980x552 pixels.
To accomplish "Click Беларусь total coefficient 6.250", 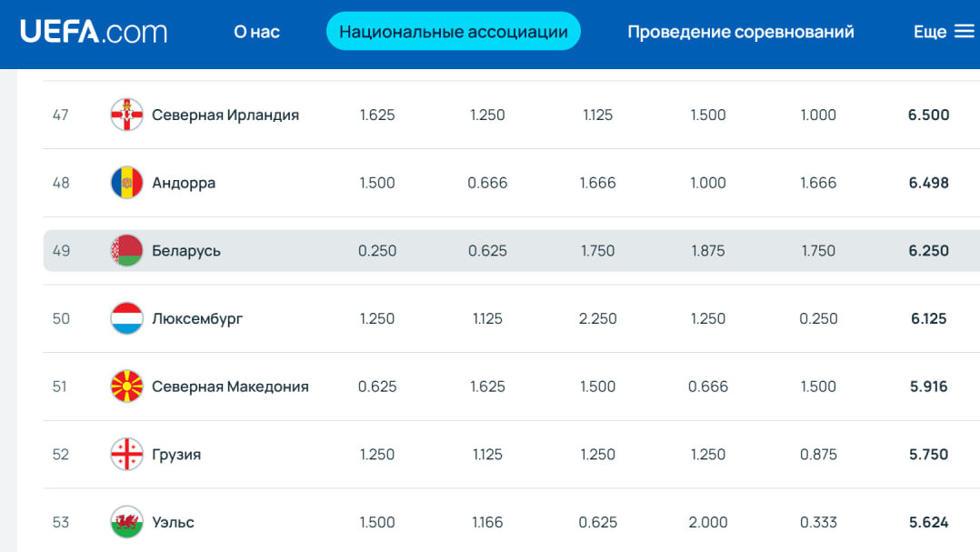I will [x=929, y=251].
